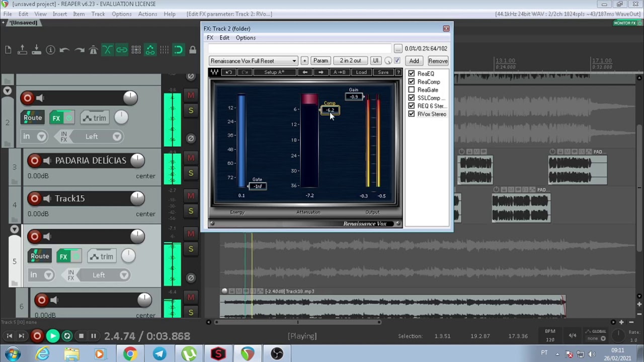Image resolution: width=644 pixels, height=362 pixels.
Task: Arm record on PADARIA DELÍCIAS track
Action: (x=34, y=161)
